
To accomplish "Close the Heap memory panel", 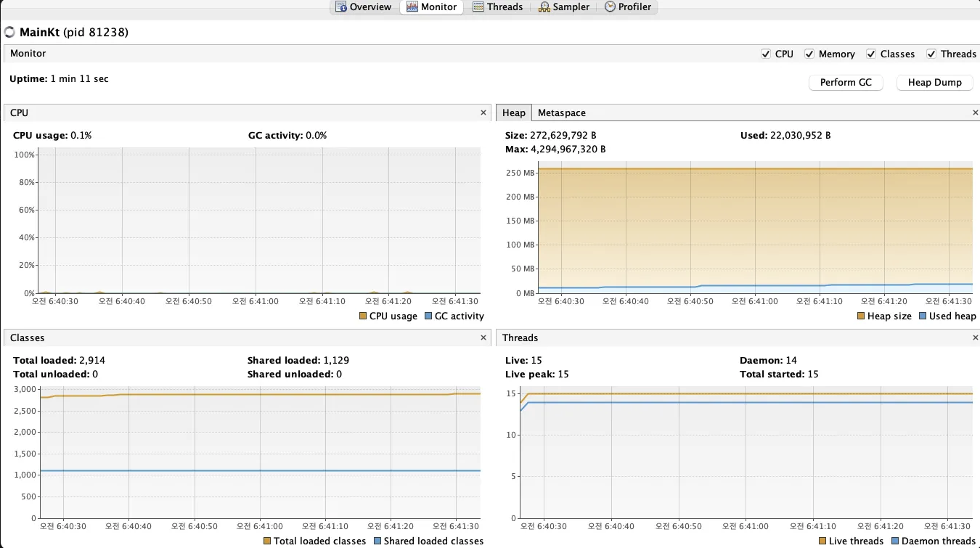I will tap(975, 113).
